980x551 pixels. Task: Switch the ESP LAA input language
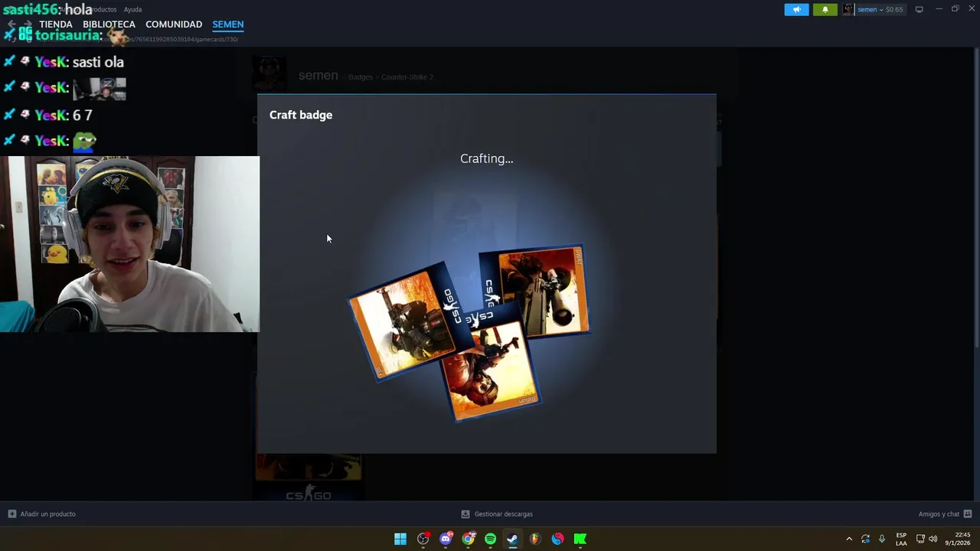(x=901, y=539)
